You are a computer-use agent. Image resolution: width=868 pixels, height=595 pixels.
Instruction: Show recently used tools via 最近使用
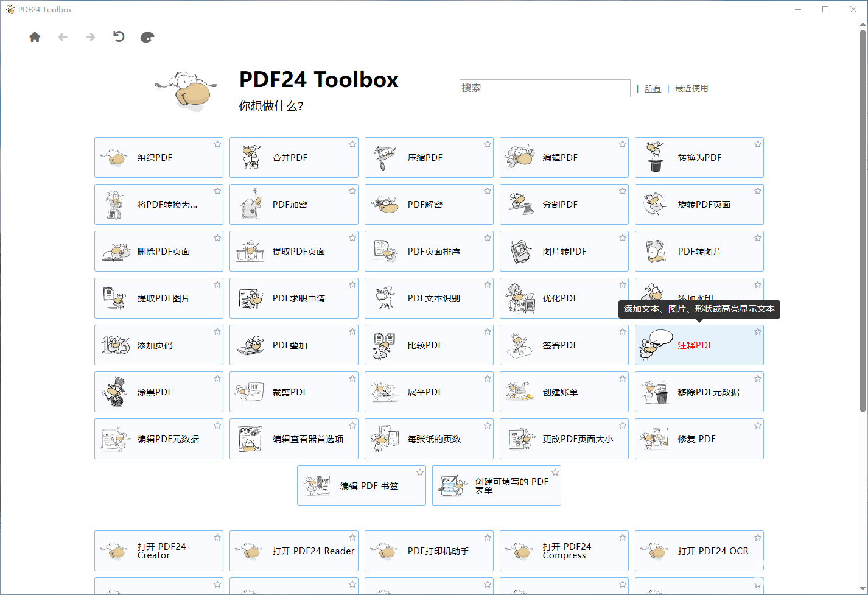691,88
